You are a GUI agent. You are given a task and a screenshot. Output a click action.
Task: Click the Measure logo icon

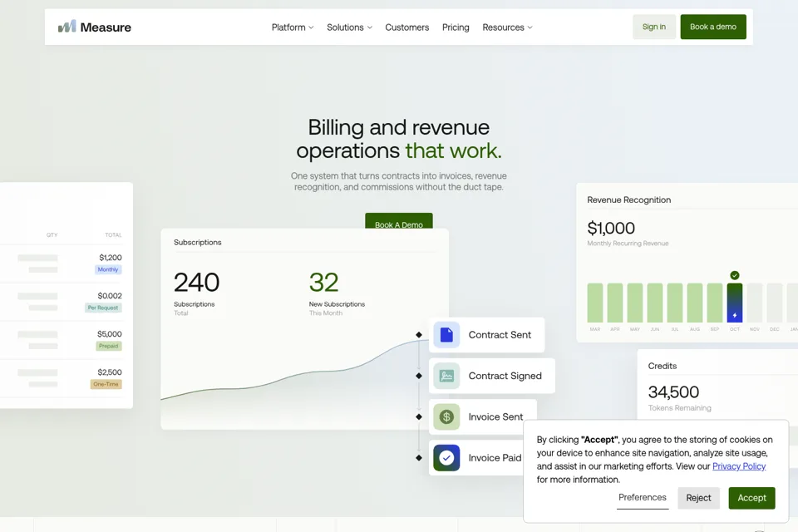(x=66, y=27)
